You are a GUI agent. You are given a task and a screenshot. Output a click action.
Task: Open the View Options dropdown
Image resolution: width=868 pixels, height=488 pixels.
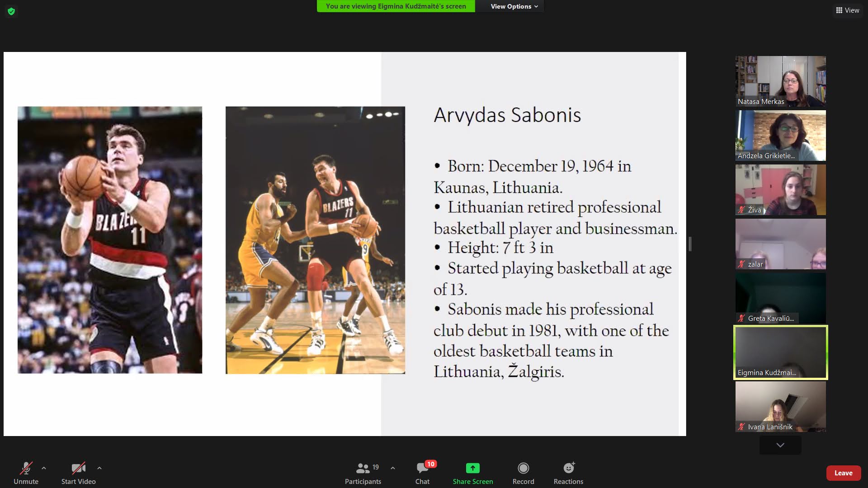(514, 6)
